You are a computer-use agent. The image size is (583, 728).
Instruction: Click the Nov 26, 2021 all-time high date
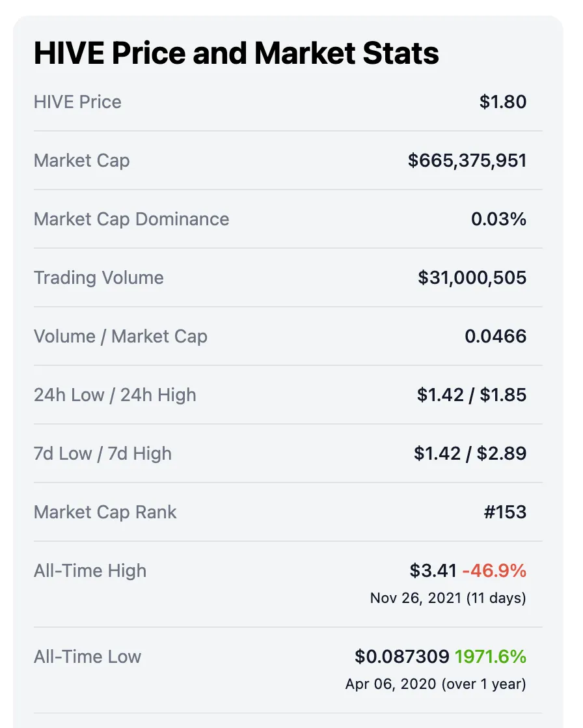tap(414, 598)
